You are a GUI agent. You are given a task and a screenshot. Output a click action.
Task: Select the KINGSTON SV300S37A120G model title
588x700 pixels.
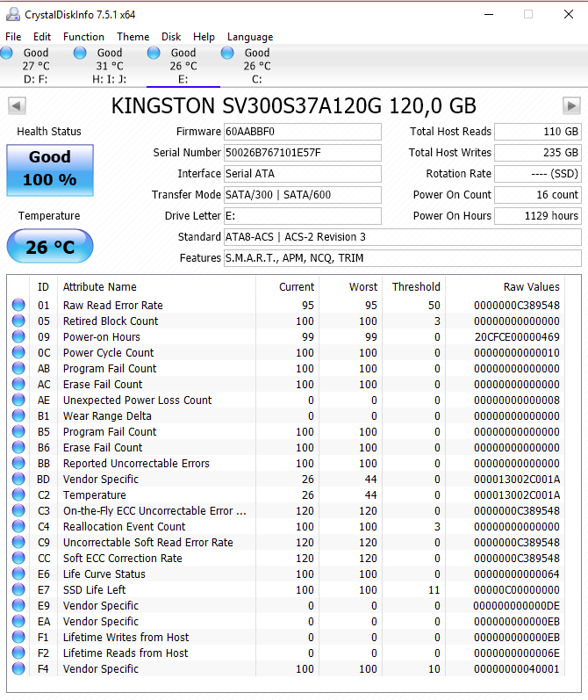(x=293, y=106)
